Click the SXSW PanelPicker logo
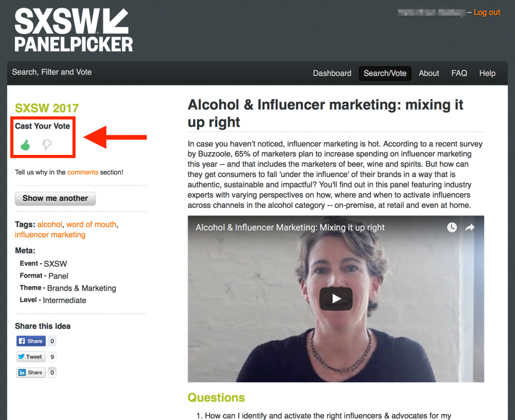 [73, 30]
